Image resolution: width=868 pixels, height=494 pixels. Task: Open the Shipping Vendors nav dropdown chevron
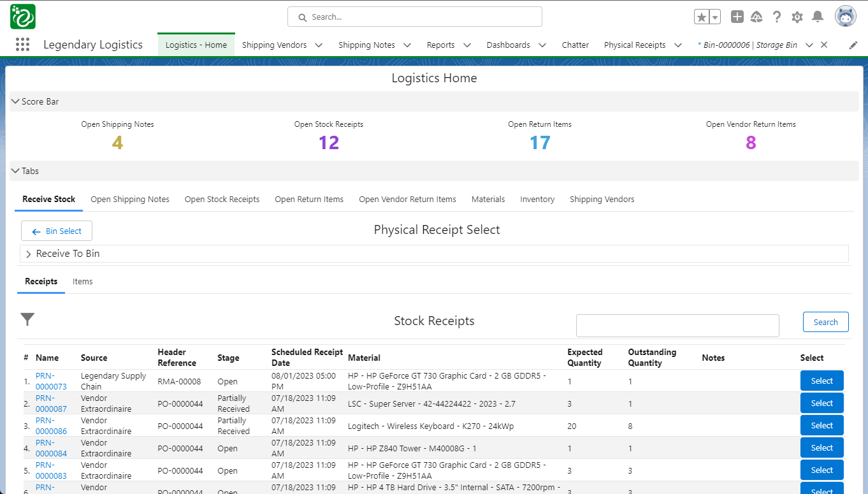pos(319,45)
